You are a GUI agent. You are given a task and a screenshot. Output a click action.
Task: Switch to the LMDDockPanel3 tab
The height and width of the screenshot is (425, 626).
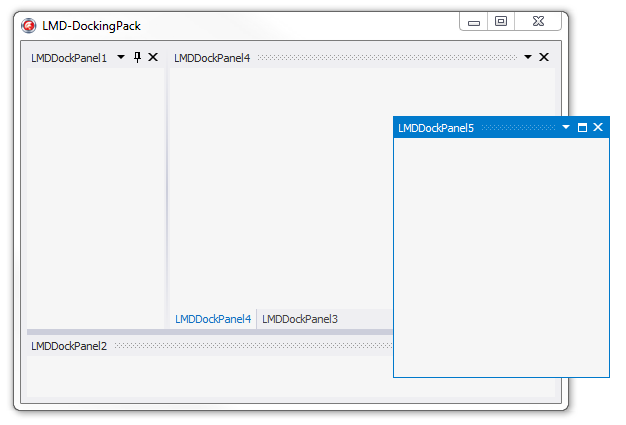coord(300,319)
